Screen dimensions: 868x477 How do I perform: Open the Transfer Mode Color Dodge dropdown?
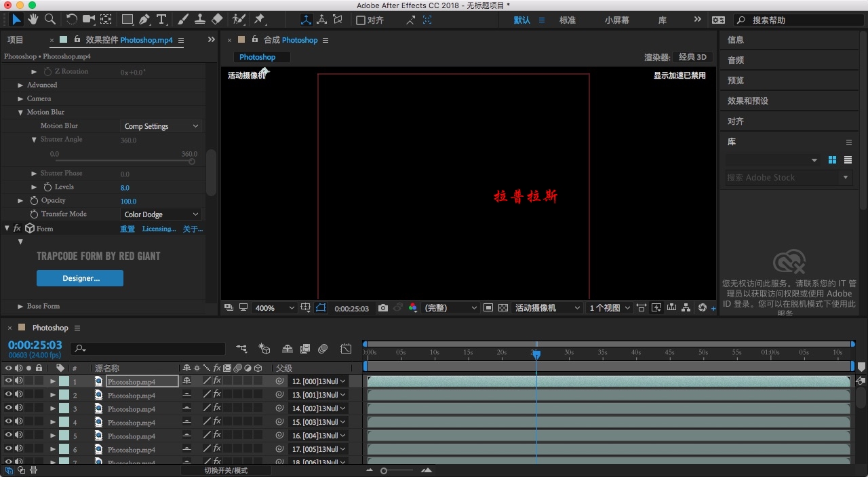pyautogui.click(x=161, y=214)
